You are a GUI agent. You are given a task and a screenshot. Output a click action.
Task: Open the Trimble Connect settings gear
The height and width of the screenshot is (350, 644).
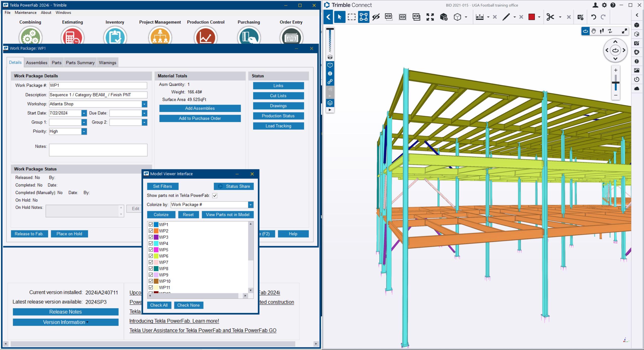tap(604, 5)
